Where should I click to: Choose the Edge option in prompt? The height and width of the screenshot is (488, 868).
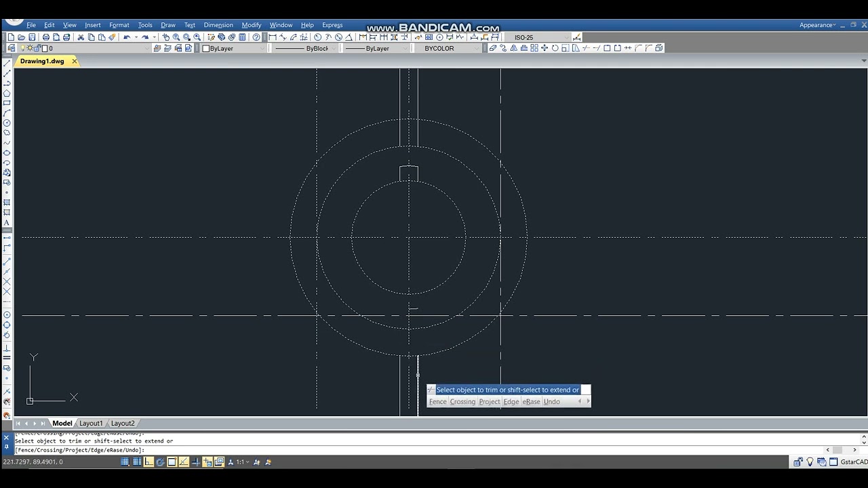point(511,402)
